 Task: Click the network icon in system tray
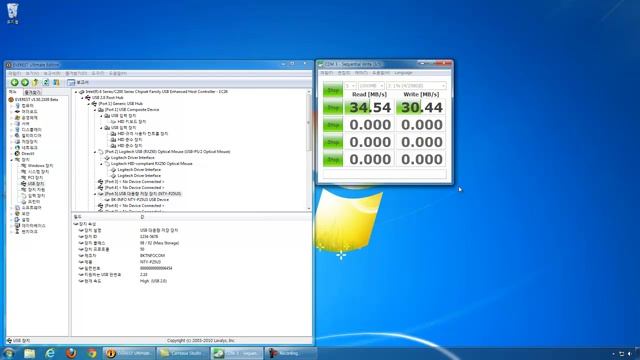pos(621,354)
